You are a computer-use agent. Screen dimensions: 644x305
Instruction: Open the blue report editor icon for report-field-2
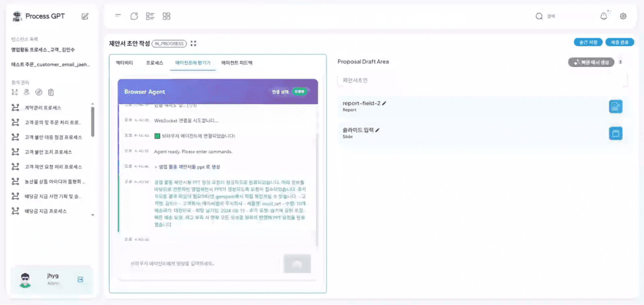tap(615, 106)
